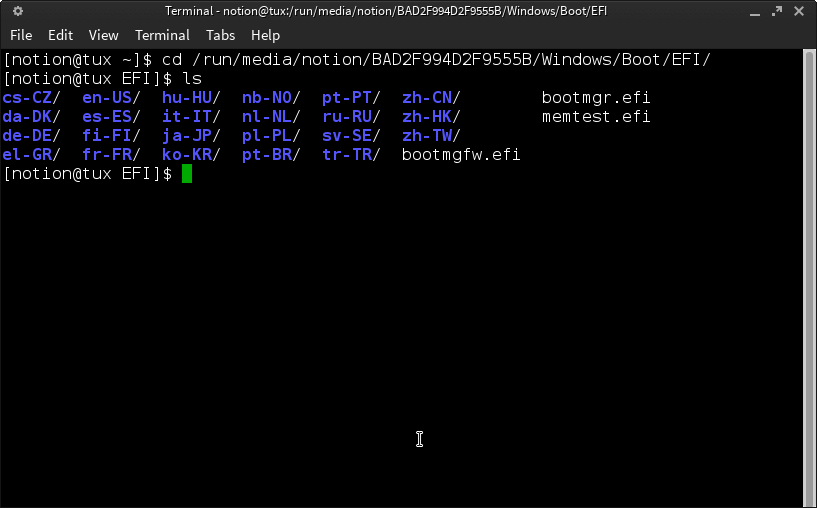Open the Terminal menu

click(x=162, y=35)
